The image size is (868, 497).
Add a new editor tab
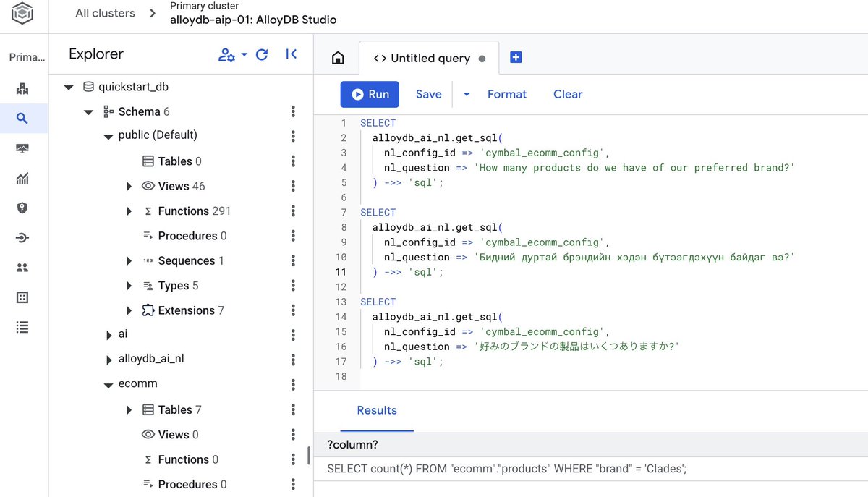(516, 57)
